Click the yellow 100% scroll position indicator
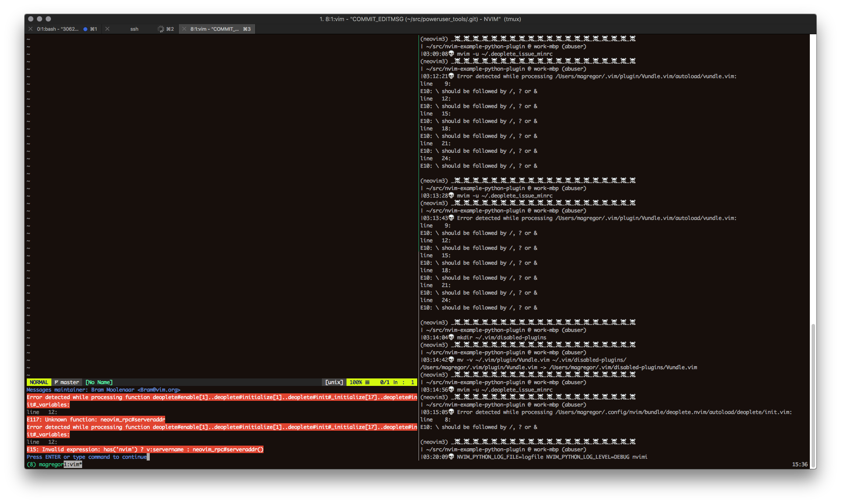The width and height of the screenshot is (841, 504). [356, 382]
